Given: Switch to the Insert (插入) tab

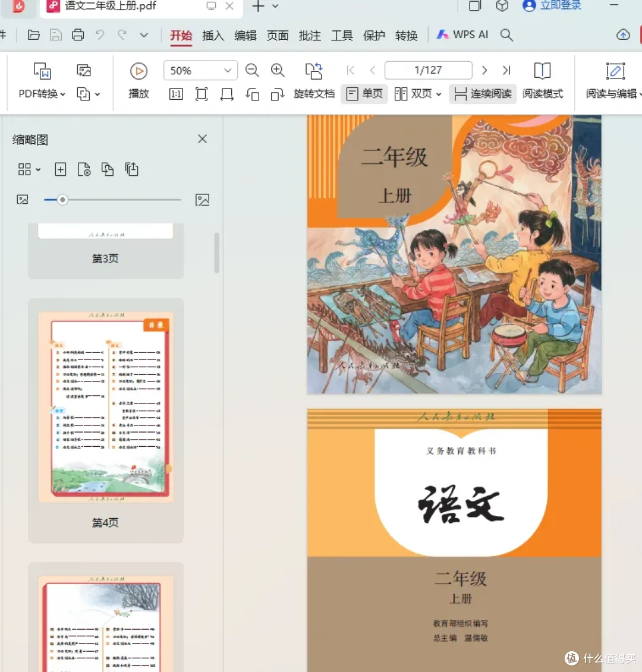Looking at the screenshot, I should [x=213, y=35].
